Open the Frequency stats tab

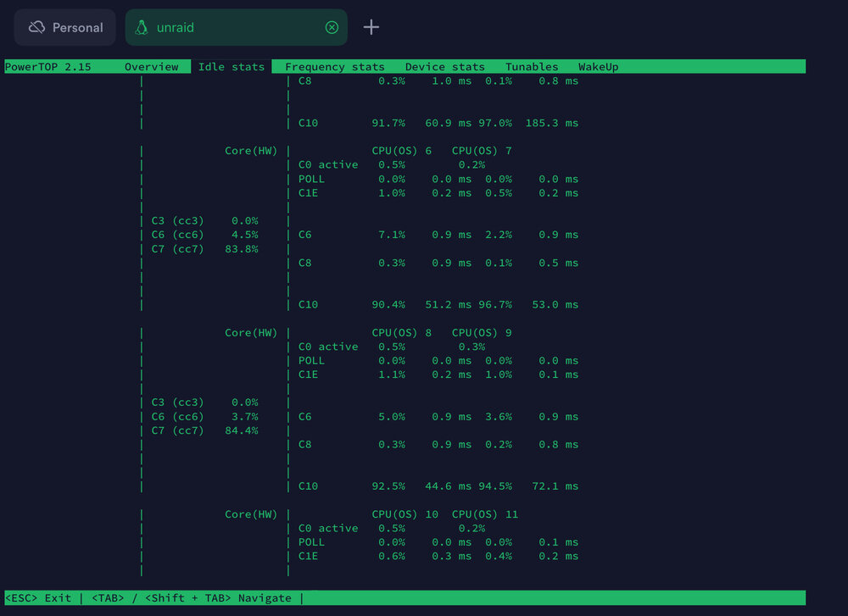pyautogui.click(x=335, y=67)
